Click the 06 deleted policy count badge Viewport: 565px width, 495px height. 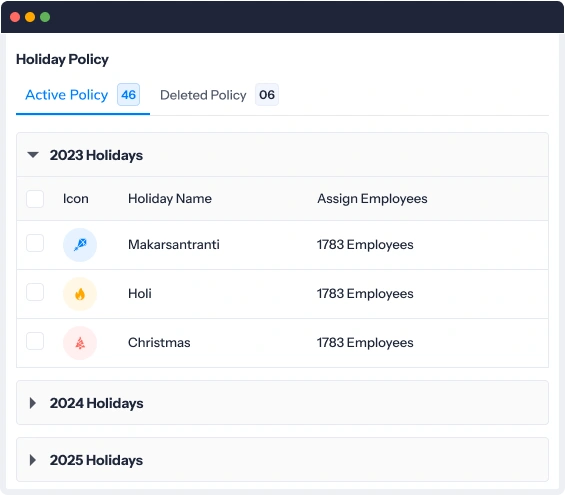point(267,95)
